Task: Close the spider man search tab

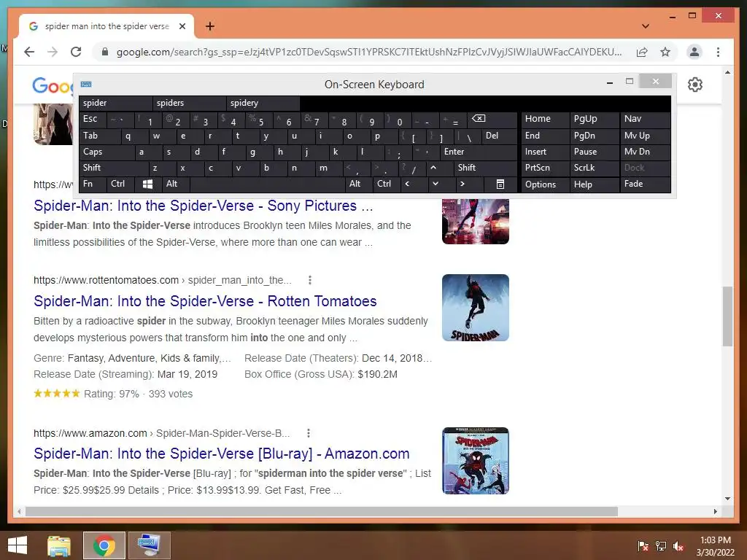Action: pyautogui.click(x=182, y=26)
